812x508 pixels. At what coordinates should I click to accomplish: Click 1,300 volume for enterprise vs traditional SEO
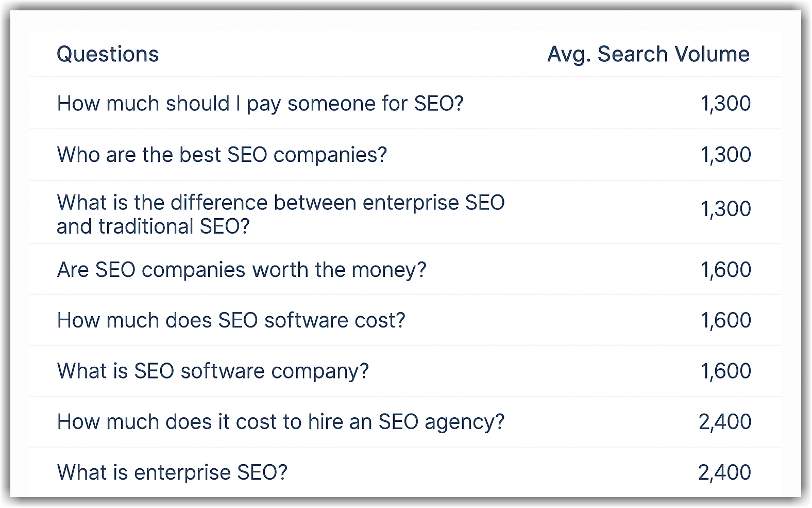[x=725, y=209]
